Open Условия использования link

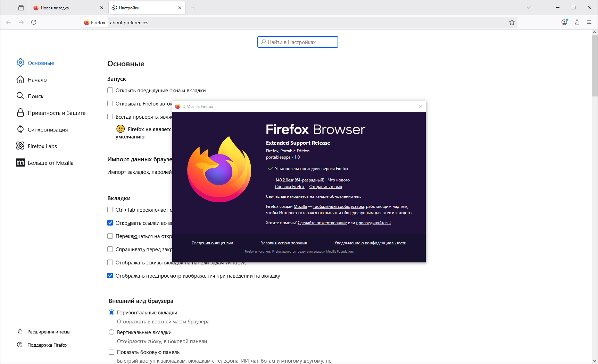click(x=284, y=243)
